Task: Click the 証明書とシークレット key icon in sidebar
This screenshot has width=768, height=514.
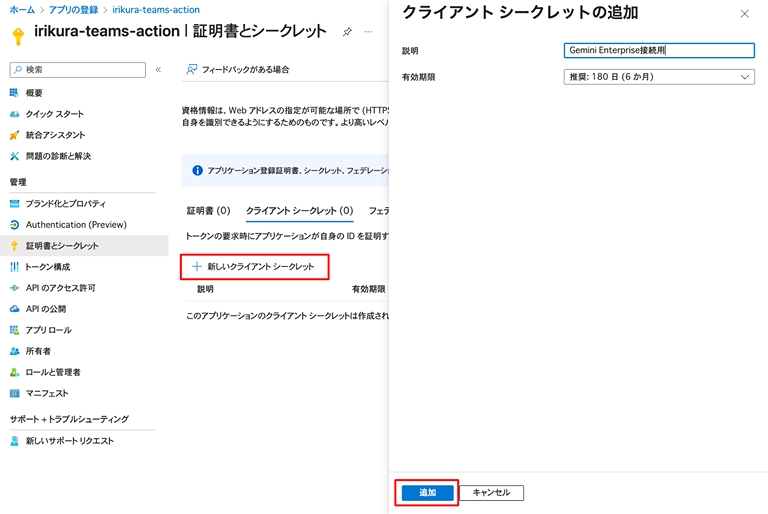Action: (14, 245)
